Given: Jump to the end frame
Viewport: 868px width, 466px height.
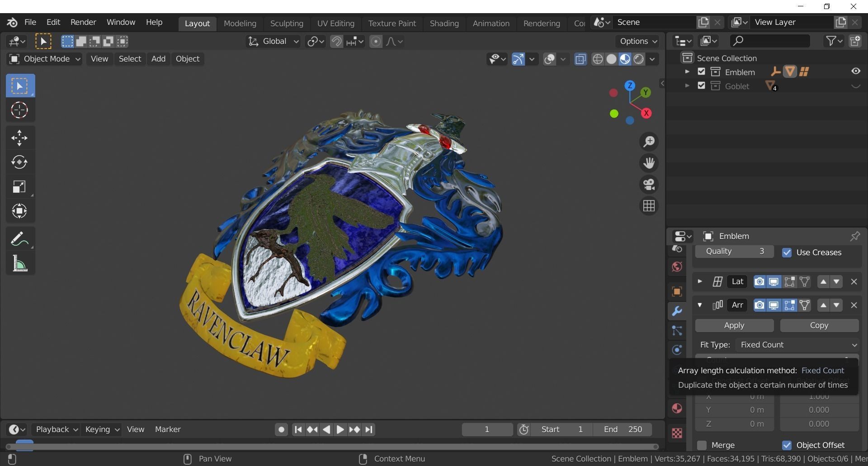Looking at the screenshot, I should (x=369, y=429).
